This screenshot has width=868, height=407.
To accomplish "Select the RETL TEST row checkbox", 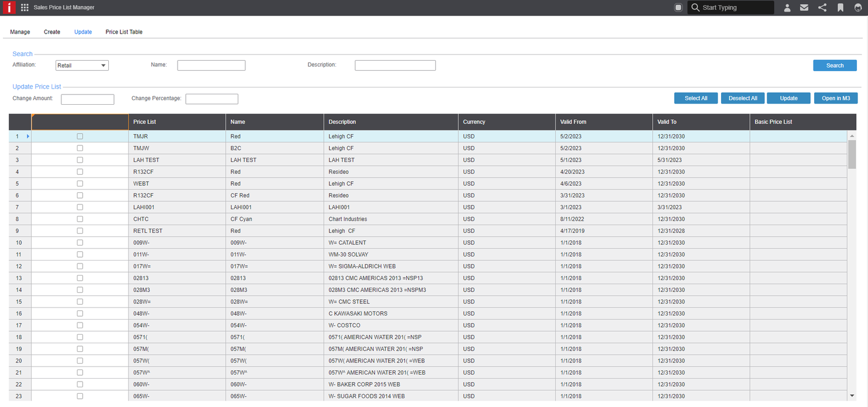I will pyautogui.click(x=80, y=231).
